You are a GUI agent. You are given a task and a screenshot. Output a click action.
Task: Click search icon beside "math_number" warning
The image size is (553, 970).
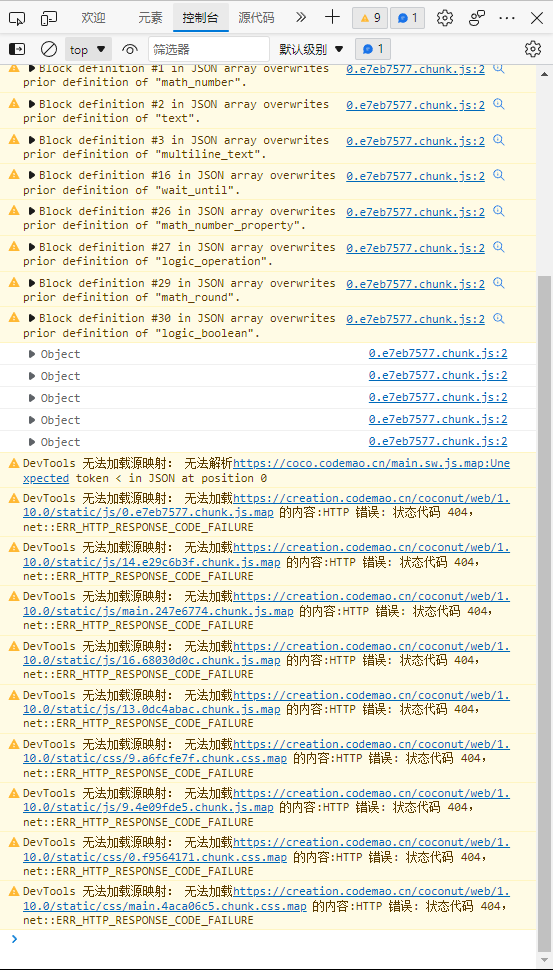click(x=498, y=68)
